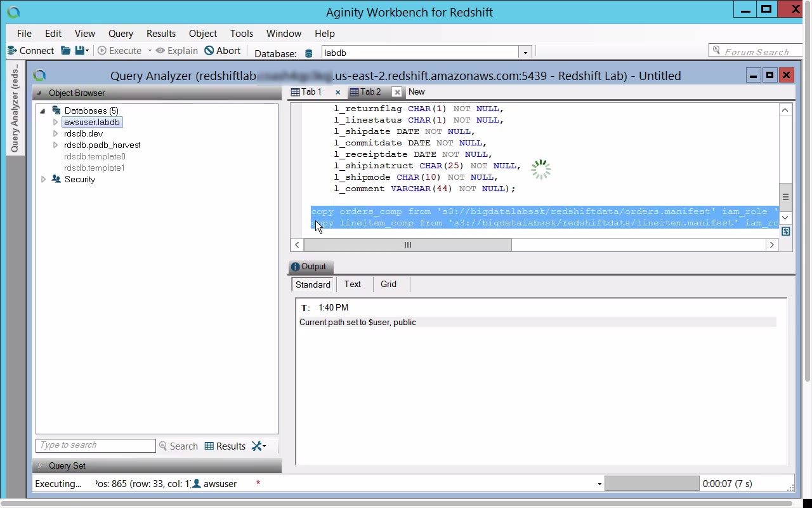Open the View menu
The width and height of the screenshot is (812, 508).
85,34
